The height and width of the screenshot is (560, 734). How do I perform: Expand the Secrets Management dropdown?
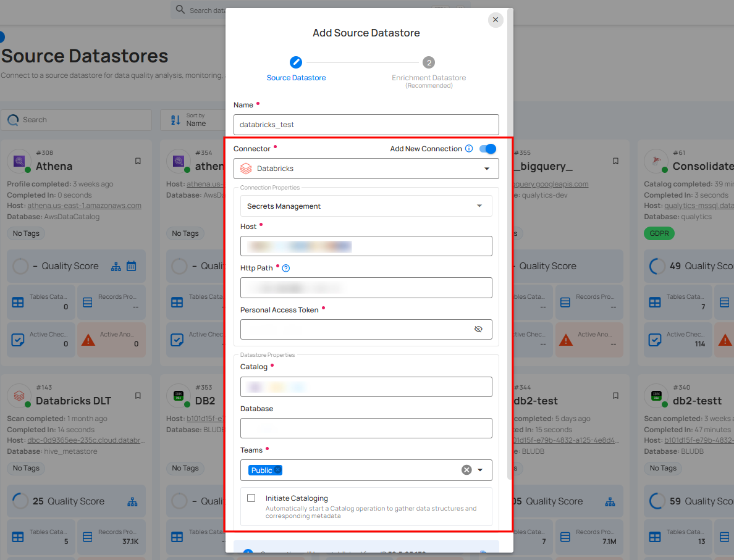point(479,206)
